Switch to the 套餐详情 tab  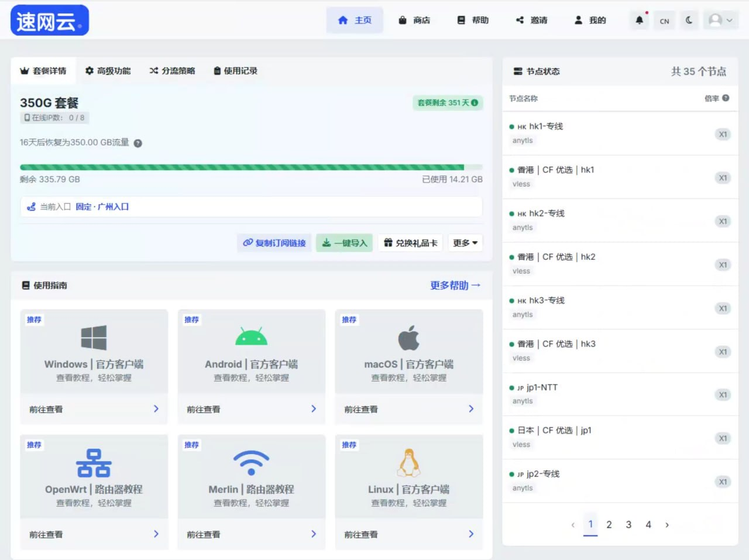point(43,71)
